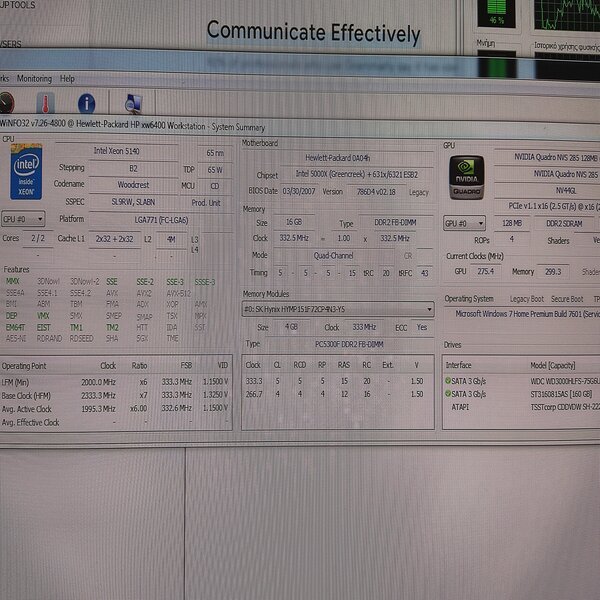
Task: Click the tRFC timing value 43
Action: (x=424, y=273)
